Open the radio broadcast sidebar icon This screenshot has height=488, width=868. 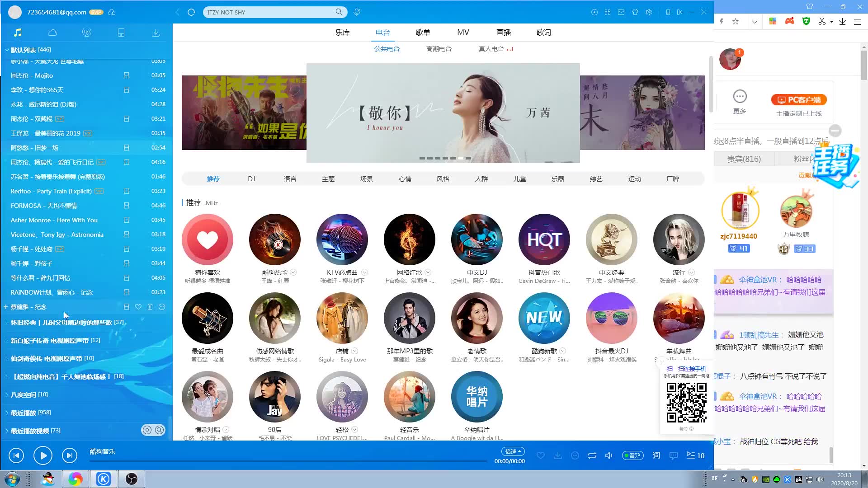[87, 33]
